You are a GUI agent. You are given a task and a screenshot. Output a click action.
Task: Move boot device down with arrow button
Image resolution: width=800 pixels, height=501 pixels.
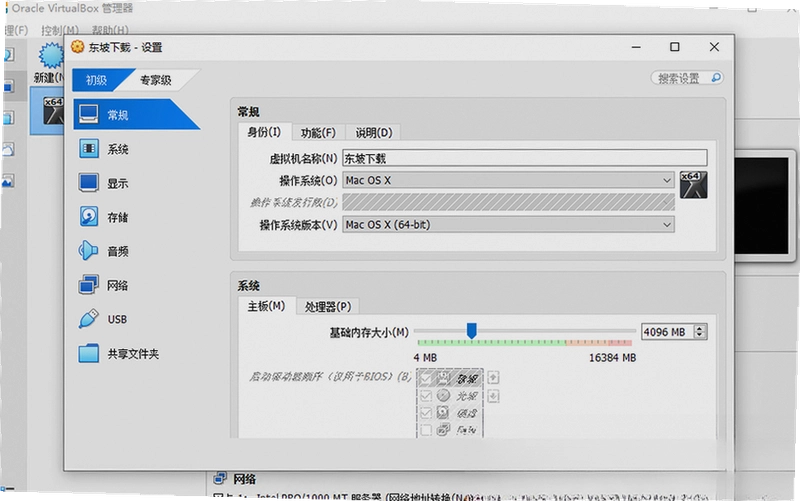coord(493,396)
